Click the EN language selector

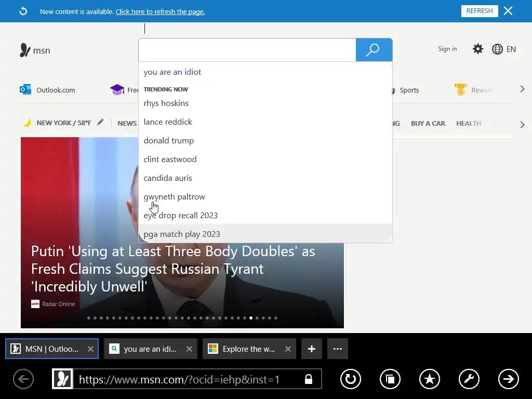(511, 49)
